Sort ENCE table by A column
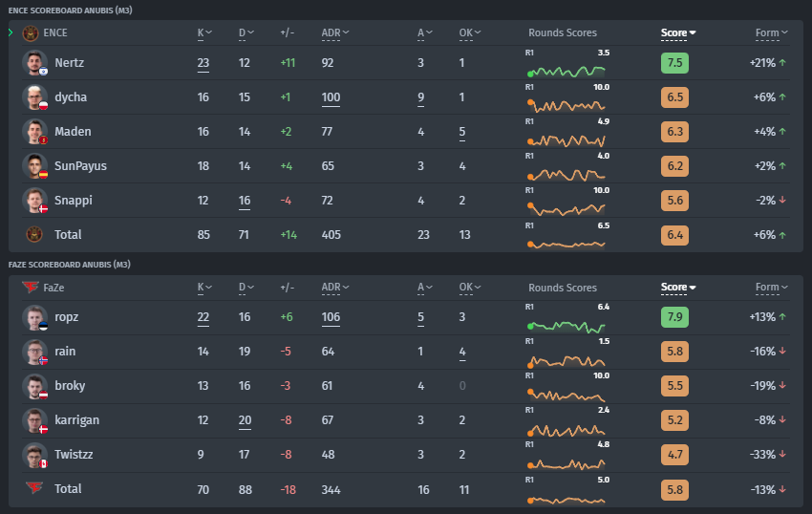The height and width of the screenshot is (514, 812). point(425,33)
